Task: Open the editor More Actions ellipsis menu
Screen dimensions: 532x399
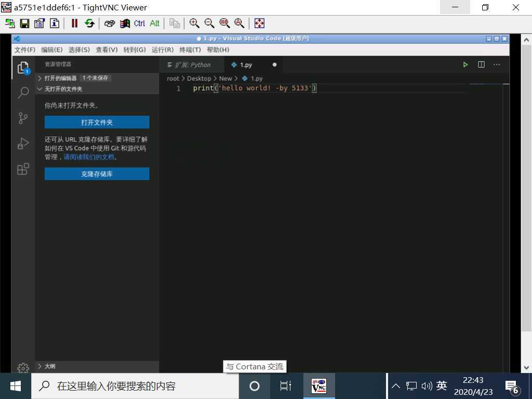Action: pos(497,64)
